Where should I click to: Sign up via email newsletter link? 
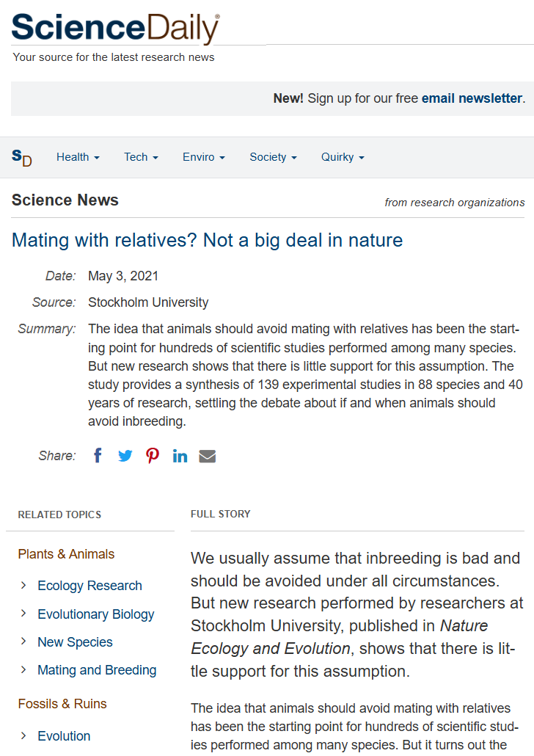pyautogui.click(x=472, y=98)
